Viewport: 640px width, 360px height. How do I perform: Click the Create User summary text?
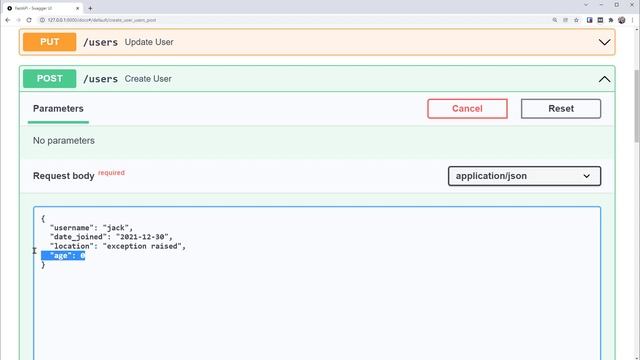(x=148, y=79)
